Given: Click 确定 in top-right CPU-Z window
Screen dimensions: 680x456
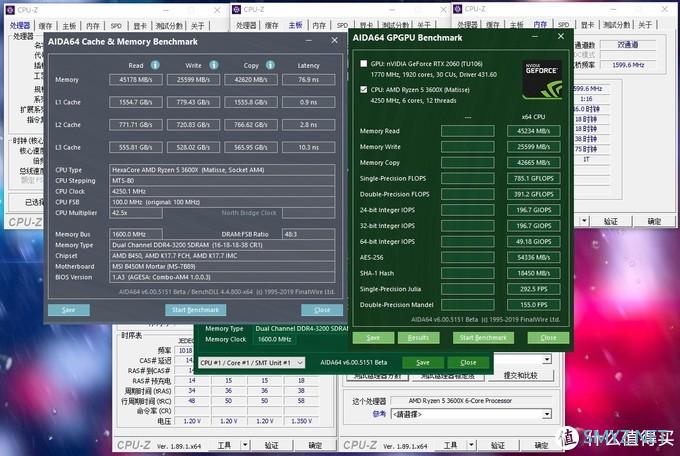Looking at the screenshot, I should [654, 221].
